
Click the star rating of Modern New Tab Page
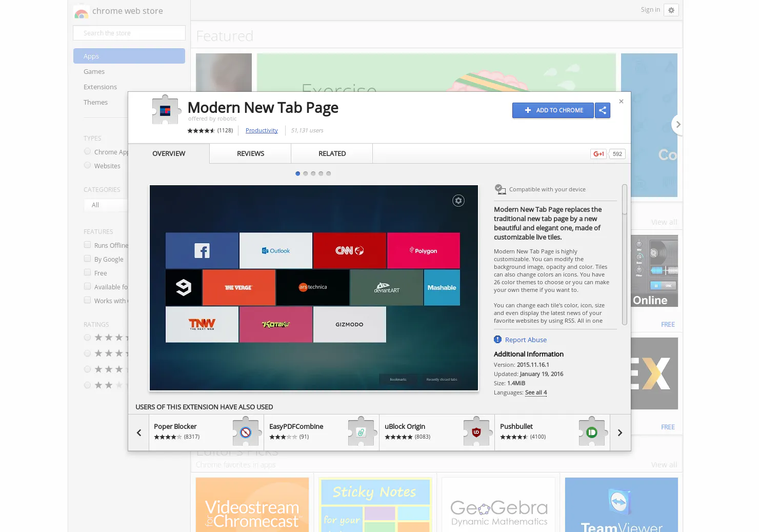click(x=201, y=131)
